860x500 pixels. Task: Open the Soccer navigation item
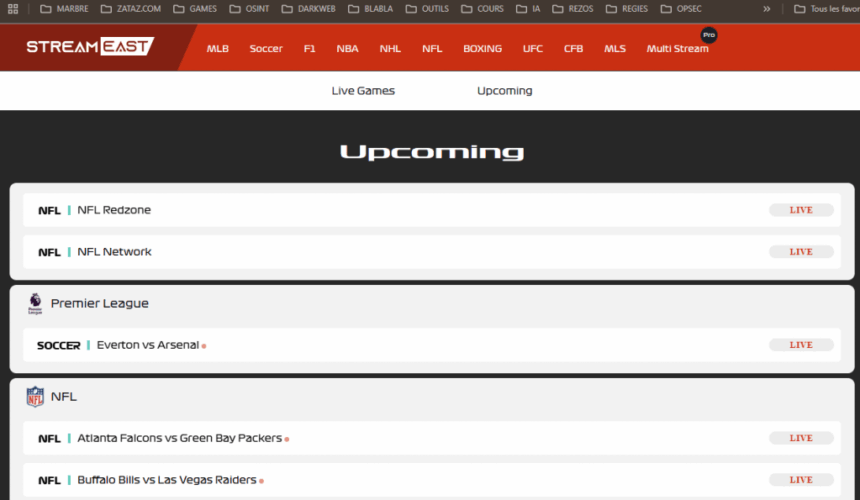(x=266, y=48)
